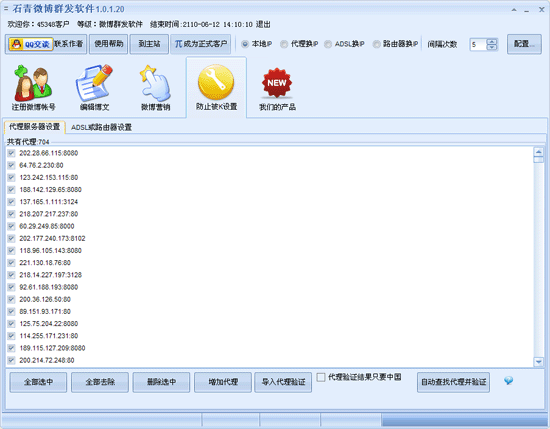The image size is (550, 429).
Task: Switch to 代理服务器设置 tab
Action: tap(34, 127)
